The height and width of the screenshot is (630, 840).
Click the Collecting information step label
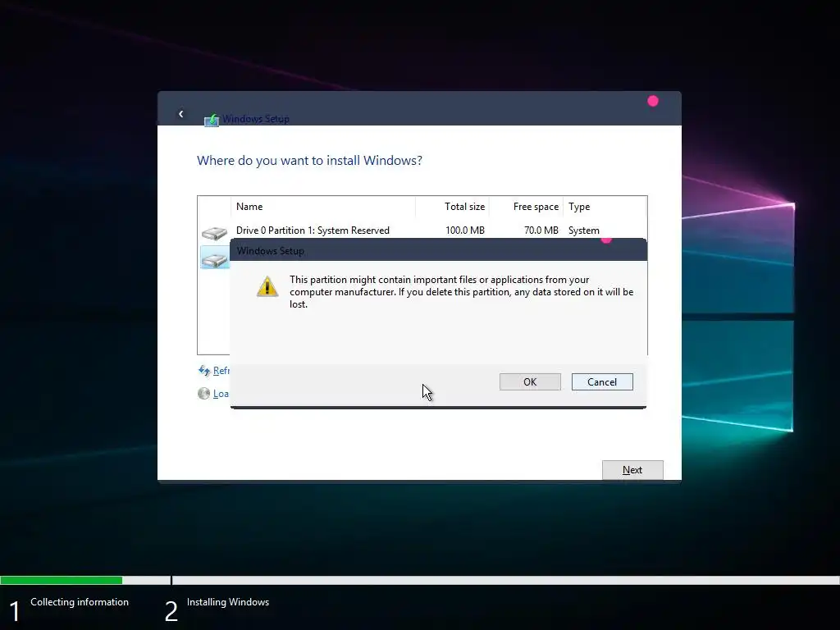point(80,602)
